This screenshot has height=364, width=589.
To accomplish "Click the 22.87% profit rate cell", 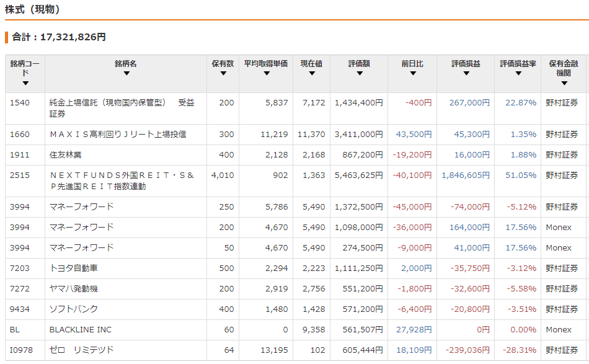I will click(x=521, y=102).
